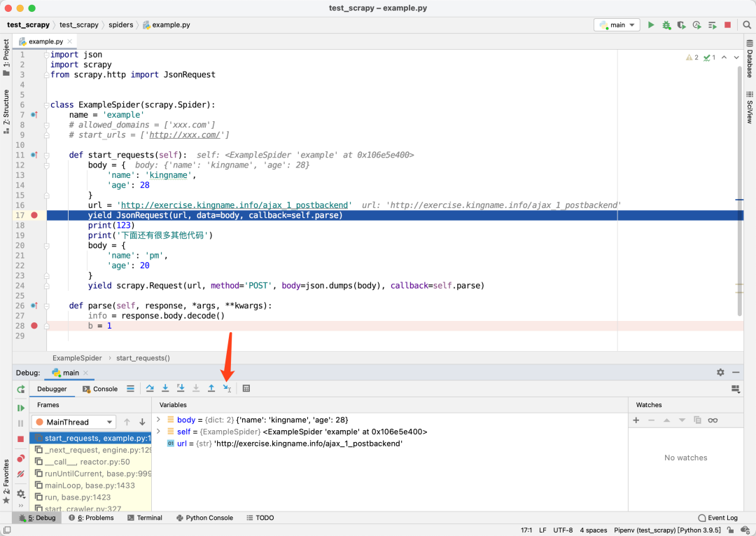The image size is (756, 536).
Task: Open the 1: Project side panel
Action: [6, 57]
